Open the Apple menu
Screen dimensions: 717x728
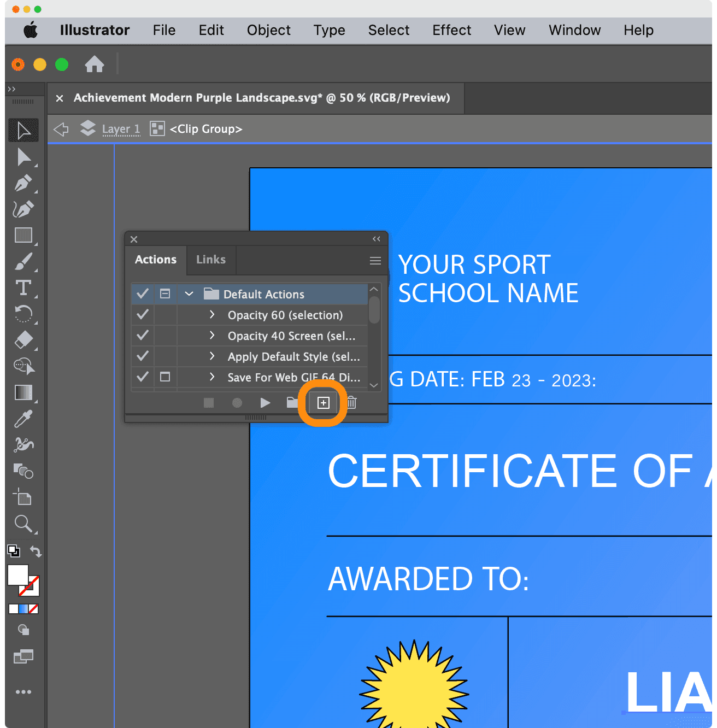[x=31, y=30]
